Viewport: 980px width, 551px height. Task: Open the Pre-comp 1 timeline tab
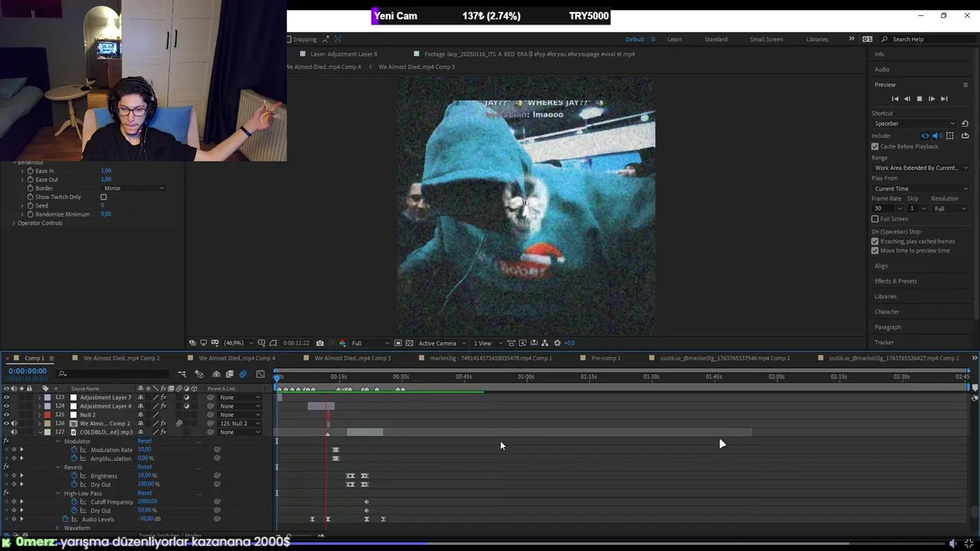(x=606, y=358)
